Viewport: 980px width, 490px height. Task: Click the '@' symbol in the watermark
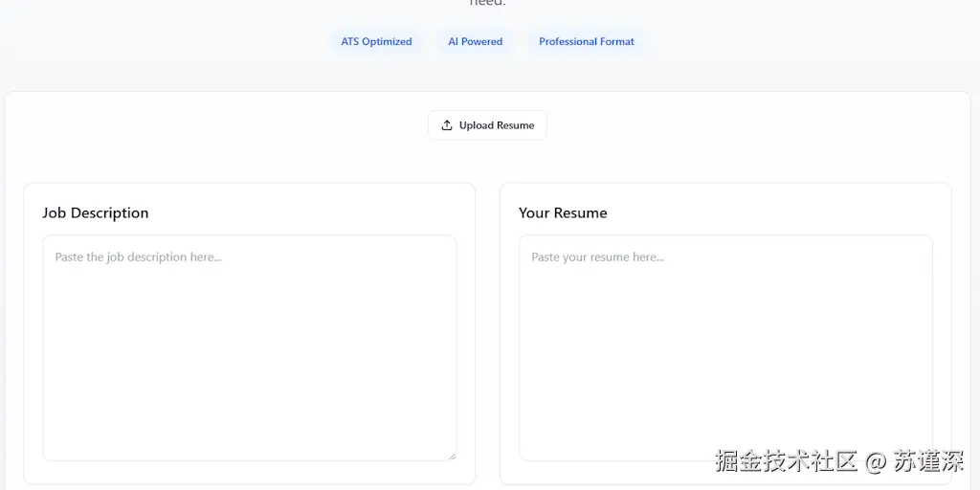876,462
